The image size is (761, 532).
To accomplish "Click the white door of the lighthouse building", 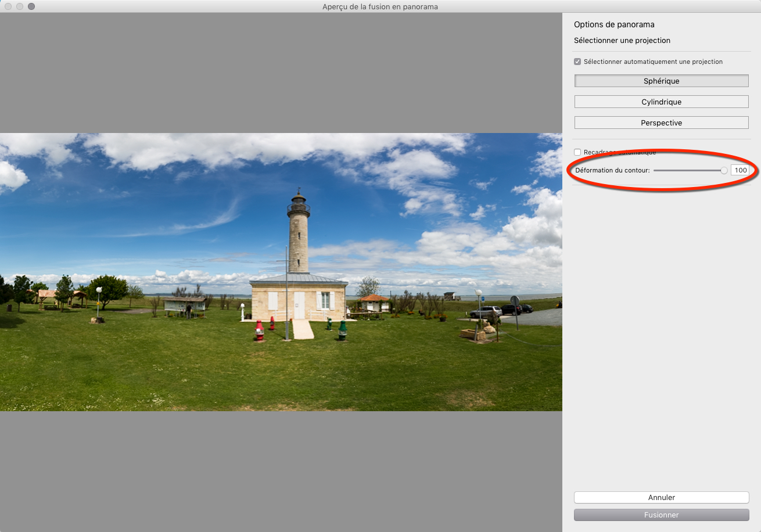I will pyautogui.click(x=299, y=305).
